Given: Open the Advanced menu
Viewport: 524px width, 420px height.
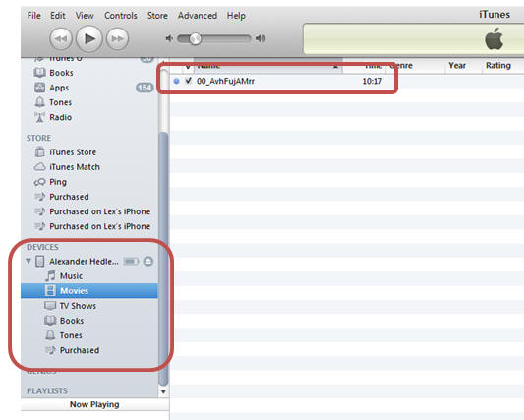Looking at the screenshot, I should [198, 16].
